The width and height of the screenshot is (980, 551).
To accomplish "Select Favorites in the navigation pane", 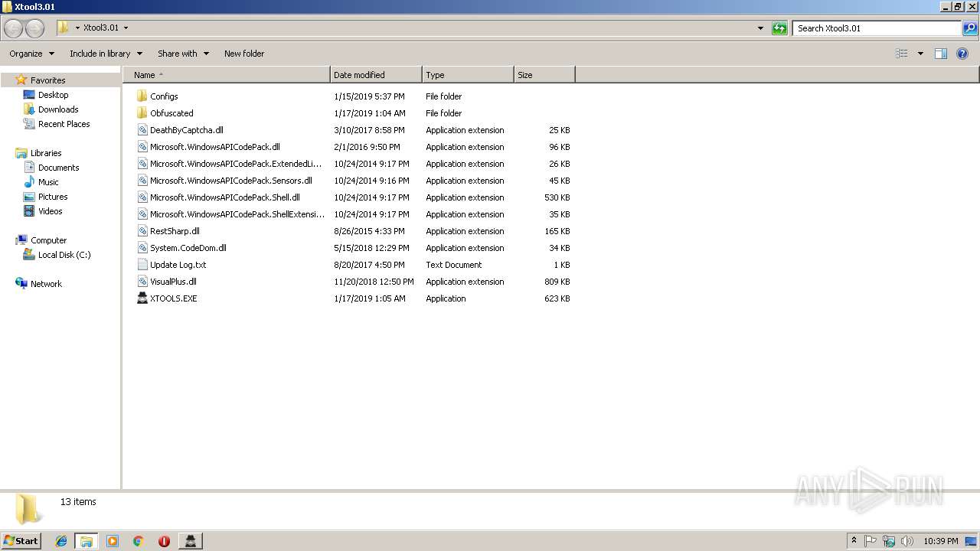I will [x=47, y=80].
